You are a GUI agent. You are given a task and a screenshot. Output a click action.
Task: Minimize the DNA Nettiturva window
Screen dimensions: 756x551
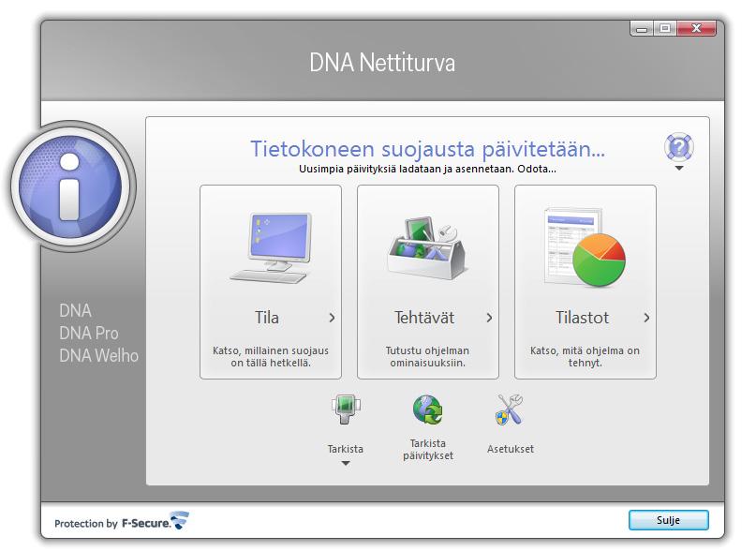point(642,28)
